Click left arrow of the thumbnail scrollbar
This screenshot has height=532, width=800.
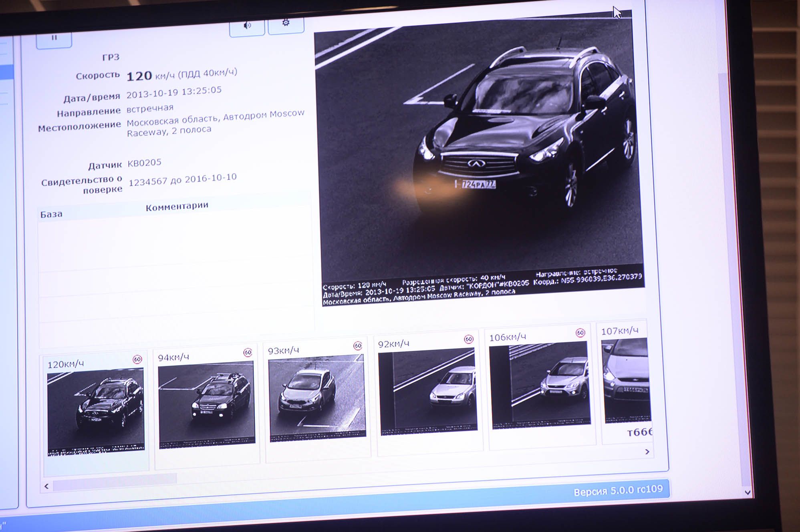[46, 486]
